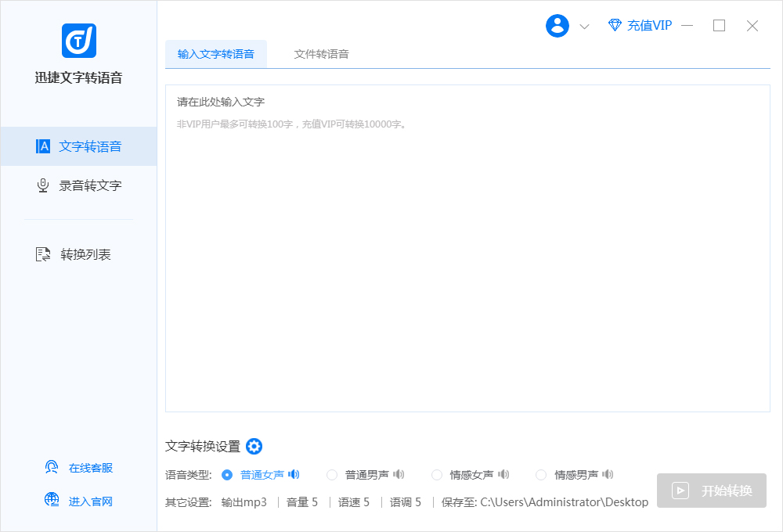
Task: Open text conversion settings gear icon
Action: pos(254,446)
